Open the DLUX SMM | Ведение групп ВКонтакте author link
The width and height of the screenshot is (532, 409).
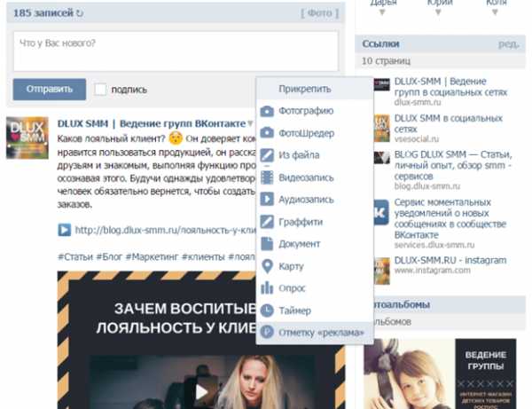click(x=152, y=123)
